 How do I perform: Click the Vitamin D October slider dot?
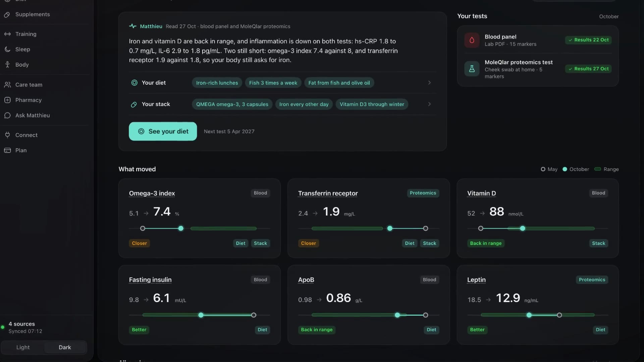(x=523, y=229)
